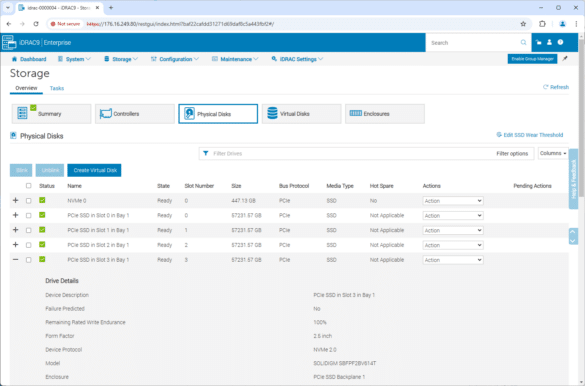Open the Action dropdown for Slot 1 drive

tap(453, 230)
